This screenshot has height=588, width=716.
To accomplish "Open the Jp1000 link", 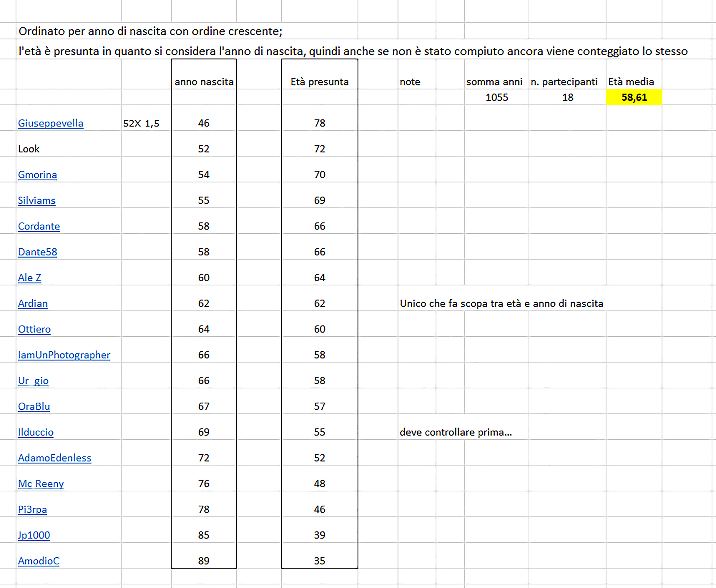I will (34, 535).
